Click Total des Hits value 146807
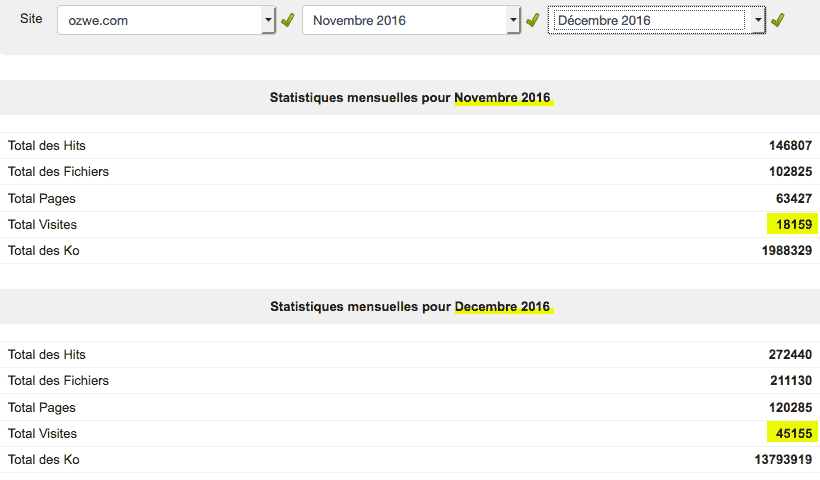 click(790, 145)
